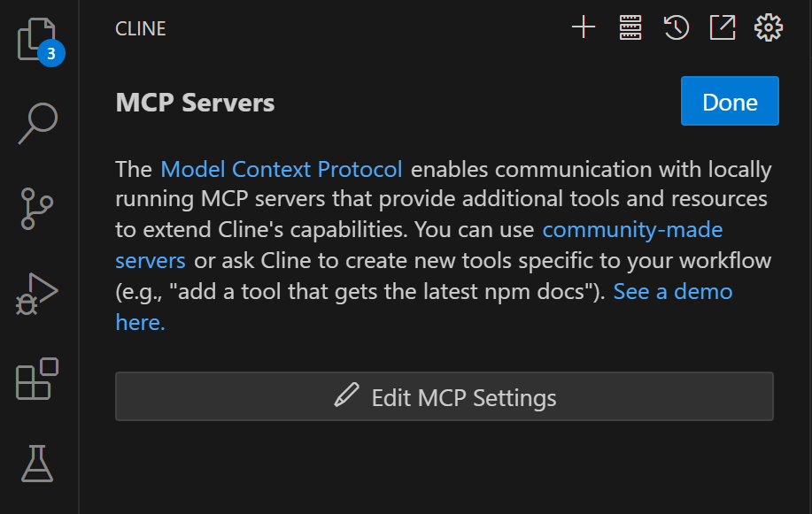
Task: Open the Explorer view in activity bar
Action: click(x=36, y=39)
